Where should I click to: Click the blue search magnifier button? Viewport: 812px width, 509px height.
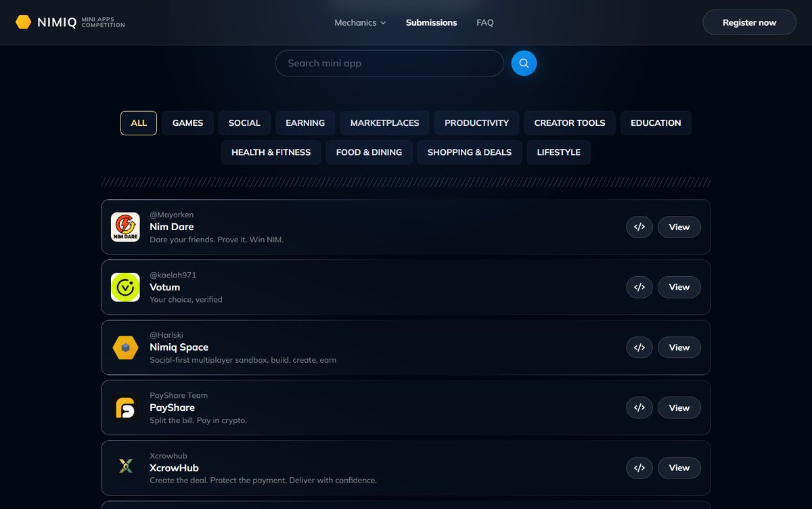pyautogui.click(x=524, y=63)
